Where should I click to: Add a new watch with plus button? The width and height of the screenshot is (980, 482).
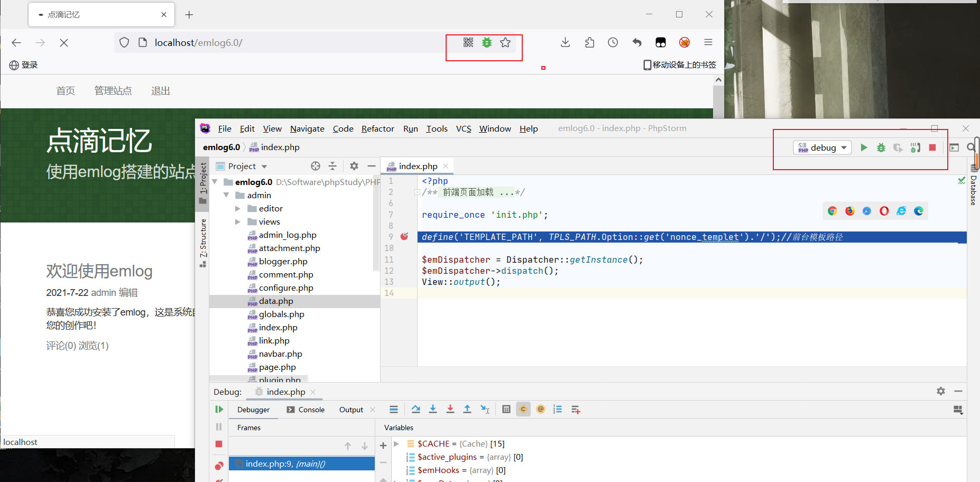coord(383,446)
